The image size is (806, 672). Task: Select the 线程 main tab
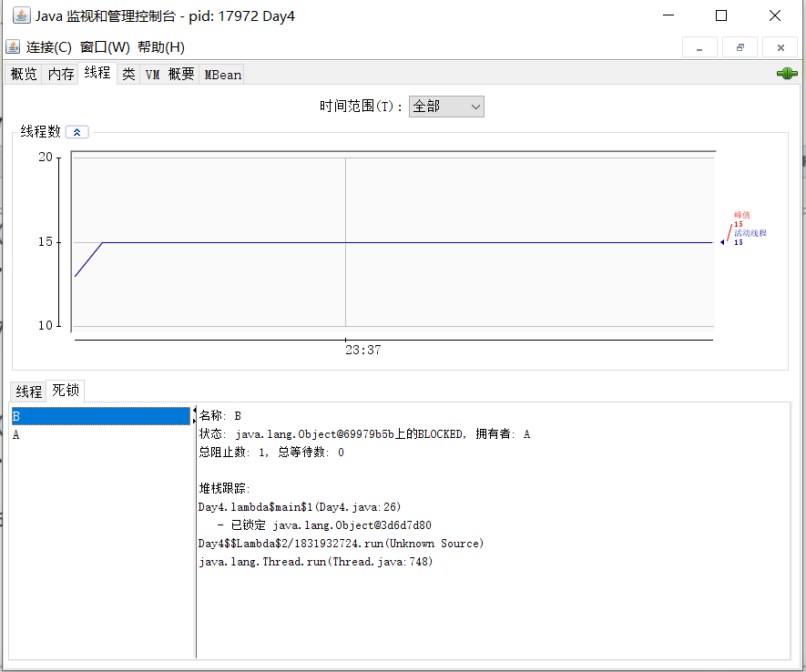pos(97,73)
